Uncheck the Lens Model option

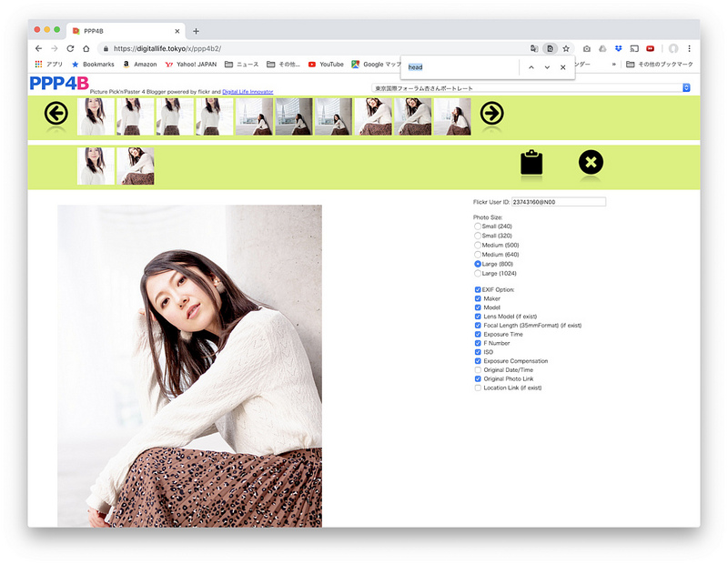[478, 316]
